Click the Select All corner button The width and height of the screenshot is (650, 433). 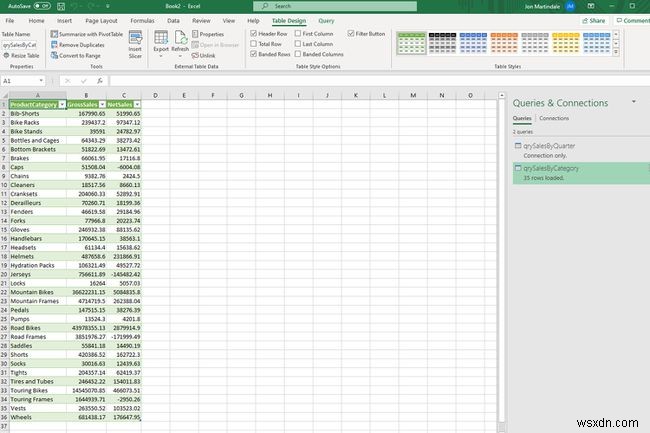(5, 95)
